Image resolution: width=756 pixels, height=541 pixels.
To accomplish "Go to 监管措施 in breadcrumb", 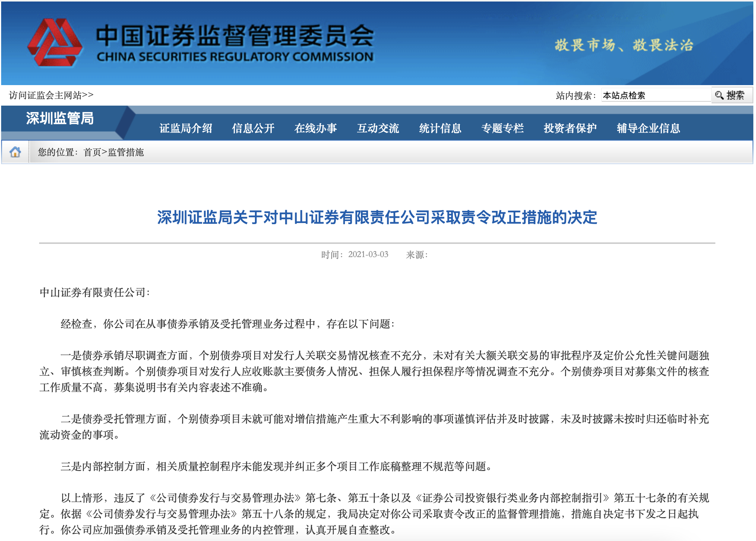I will click(126, 152).
